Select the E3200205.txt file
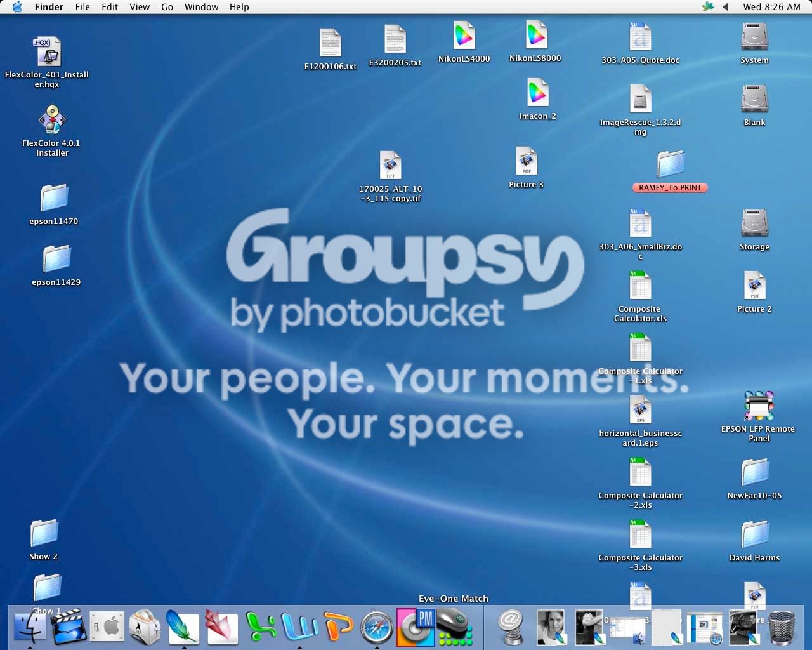Image resolution: width=812 pixels, height=650 pixels. (395, 39)
